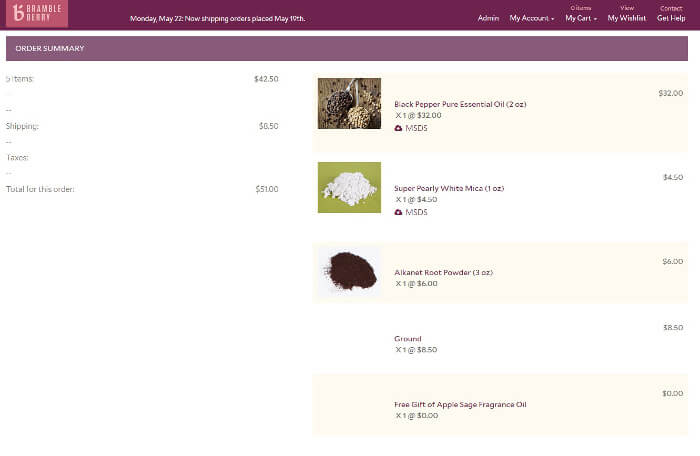Open Black Pepper Pure Essential Oil product link
Screen dimensions: 700x456
pyautogui.click(x=461, y=104)
